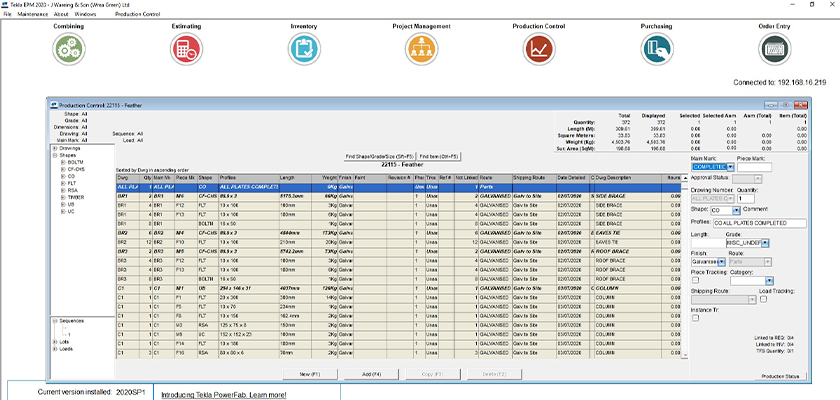Enable the Load Tracking checkbox

coord(762,298)
